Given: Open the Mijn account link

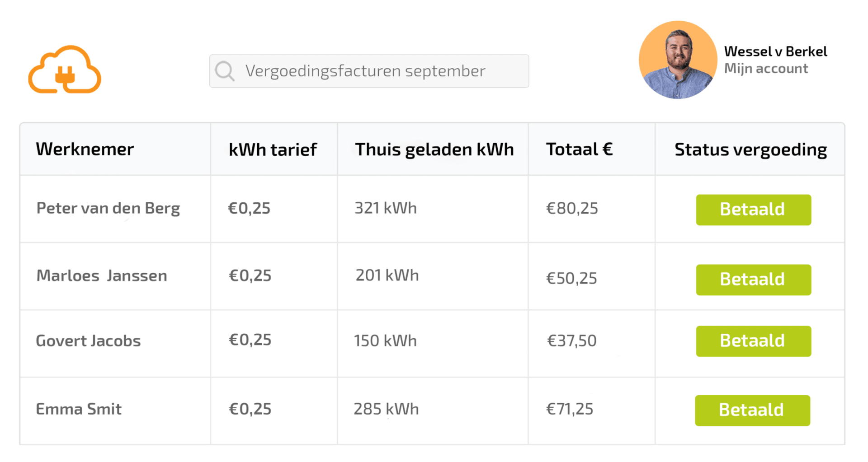Looking at the screenshot, I should click(x=766, y=69).
